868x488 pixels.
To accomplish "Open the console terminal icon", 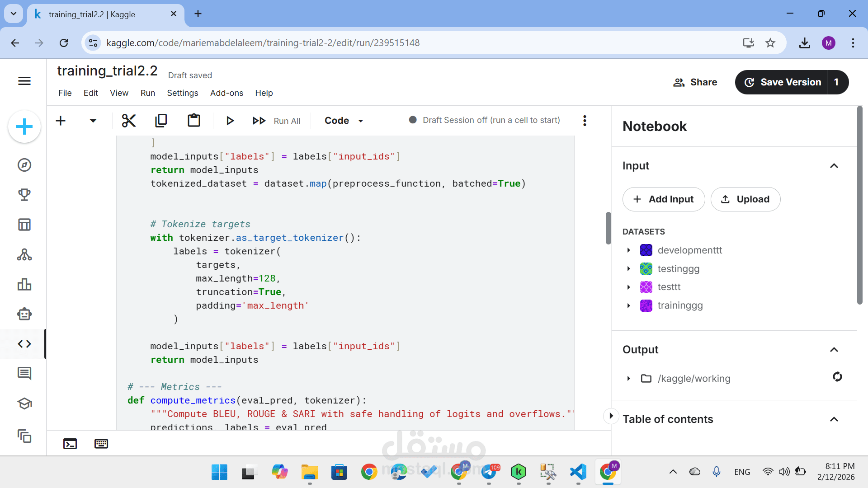I will click(70, 444).
